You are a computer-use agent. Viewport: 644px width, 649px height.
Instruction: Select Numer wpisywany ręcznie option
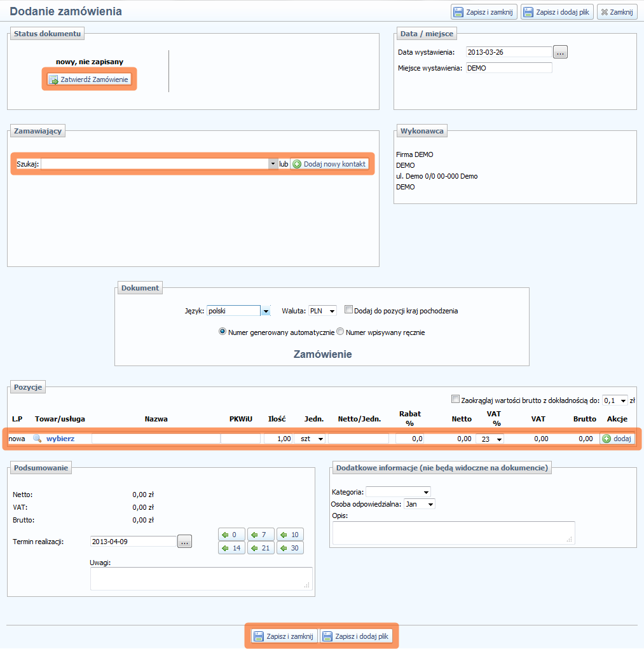[340, 332]
